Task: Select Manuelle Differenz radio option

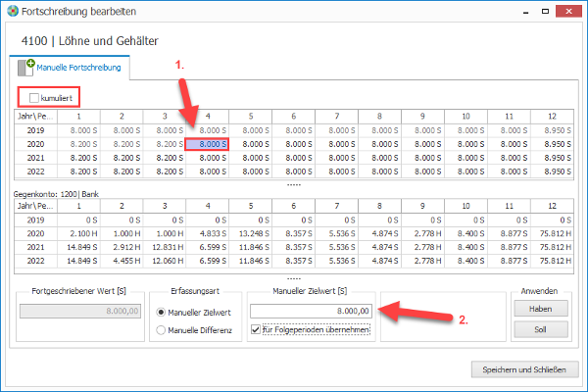Action: [161, 330]
